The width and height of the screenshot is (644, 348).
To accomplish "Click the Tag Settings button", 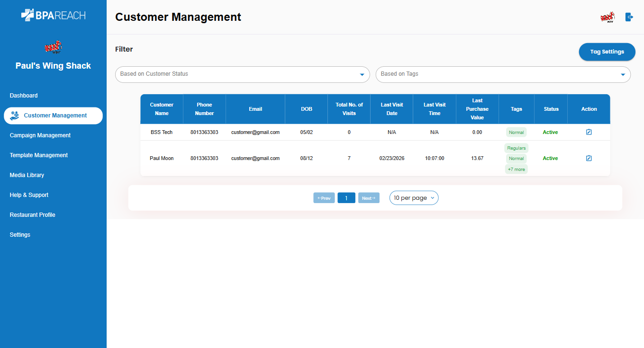I will (x=607, y=52).
